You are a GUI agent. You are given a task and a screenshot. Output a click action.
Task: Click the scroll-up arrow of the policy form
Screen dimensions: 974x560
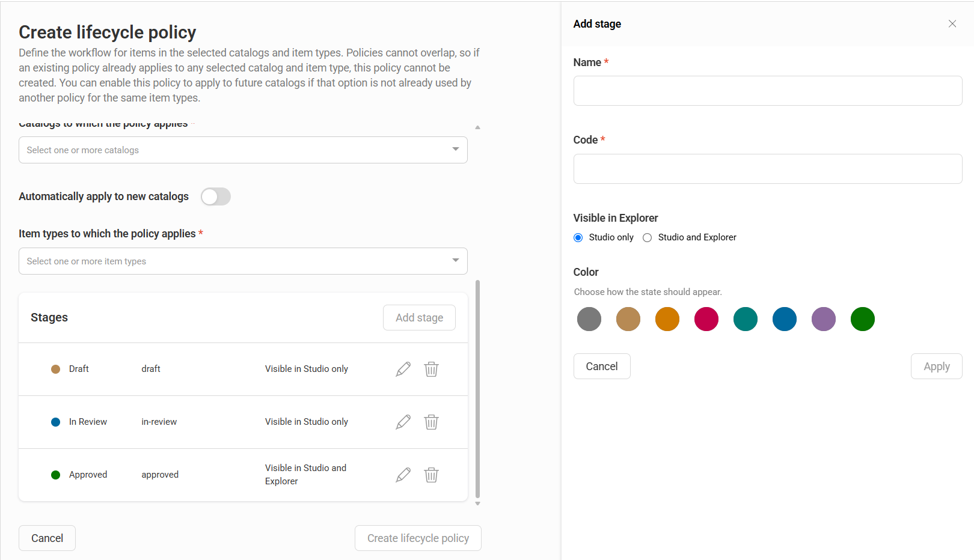click(x=478, y=127)
